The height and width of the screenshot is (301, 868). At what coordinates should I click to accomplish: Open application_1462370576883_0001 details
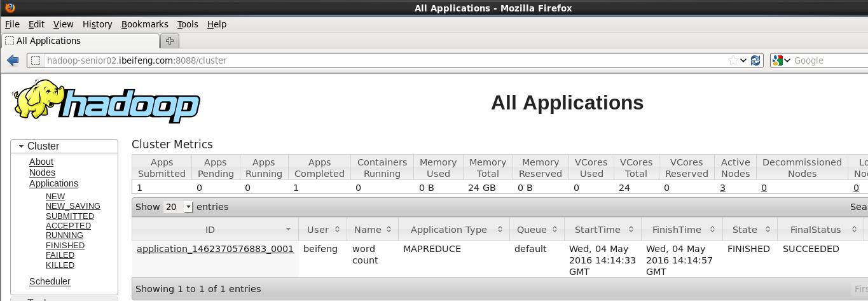pos(215,249)
